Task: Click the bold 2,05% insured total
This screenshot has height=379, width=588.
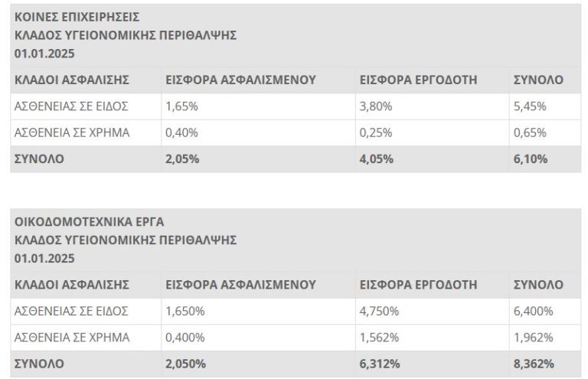Action: tap(182, 159)
